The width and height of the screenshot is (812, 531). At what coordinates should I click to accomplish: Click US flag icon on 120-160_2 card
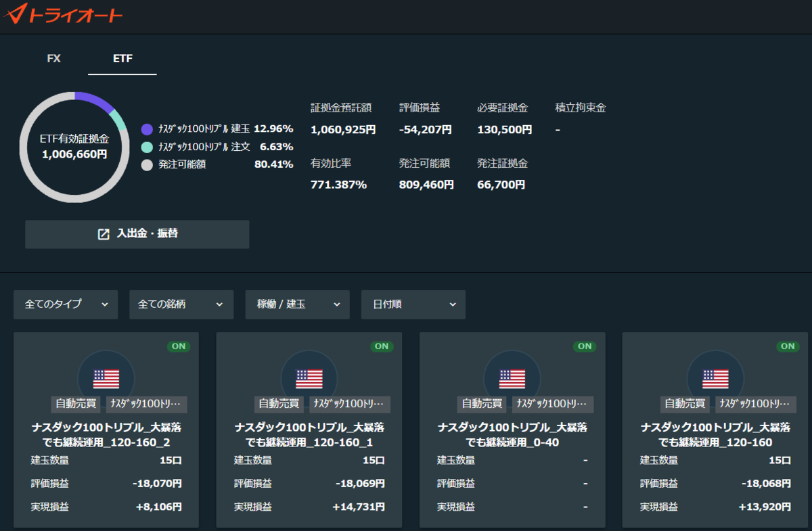tap(106, 379)
